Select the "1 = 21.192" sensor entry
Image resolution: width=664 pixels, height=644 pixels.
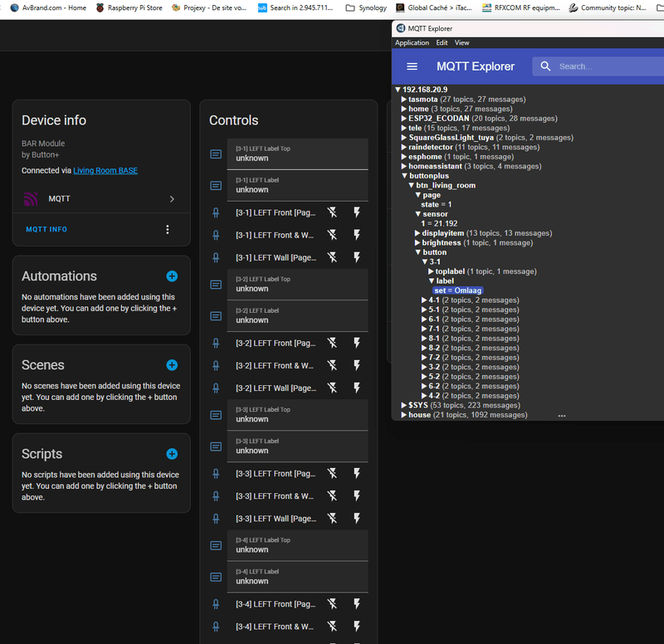coord(439,223)
